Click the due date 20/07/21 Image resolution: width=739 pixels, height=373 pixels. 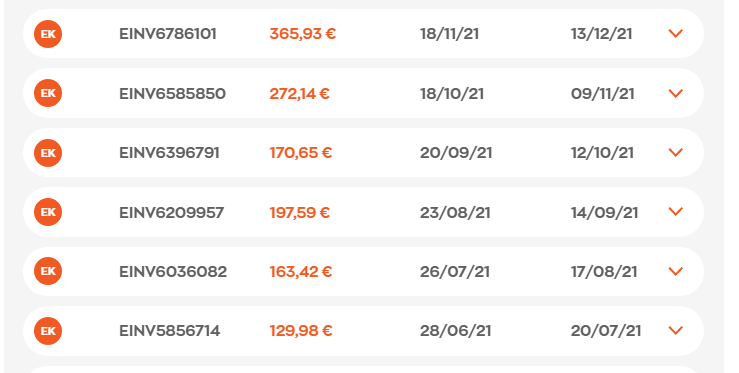coord(606,331)
